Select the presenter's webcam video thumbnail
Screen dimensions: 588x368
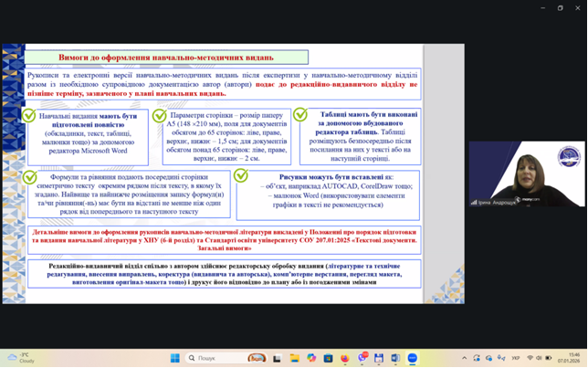(526, 173)
